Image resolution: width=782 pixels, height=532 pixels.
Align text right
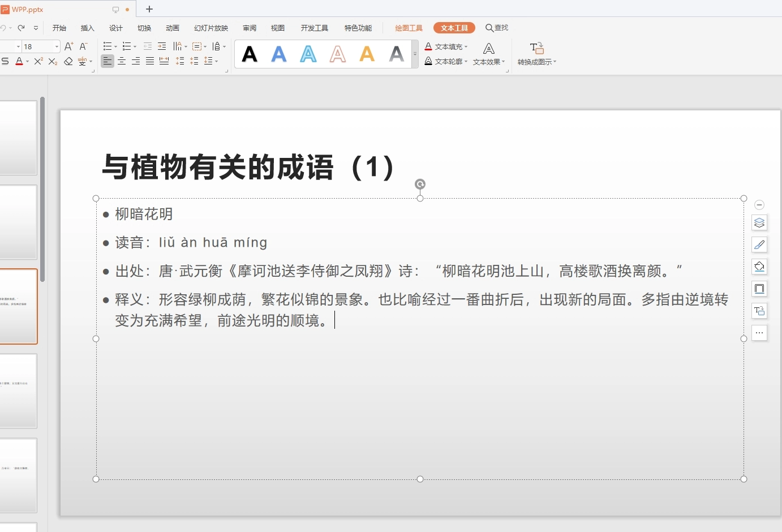(x=136, y=61)
